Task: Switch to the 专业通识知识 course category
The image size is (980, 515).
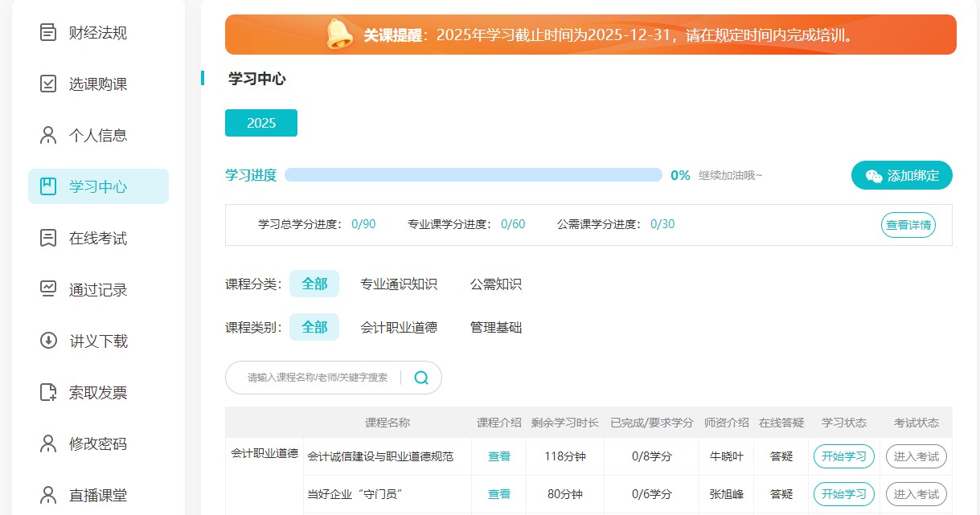Action: pos(400,283)
